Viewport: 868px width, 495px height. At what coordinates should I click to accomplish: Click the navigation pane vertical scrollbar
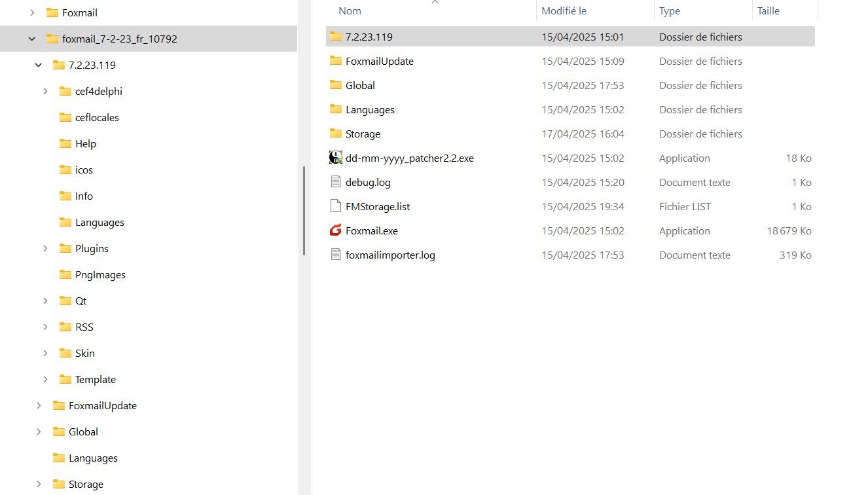[303, 211]
